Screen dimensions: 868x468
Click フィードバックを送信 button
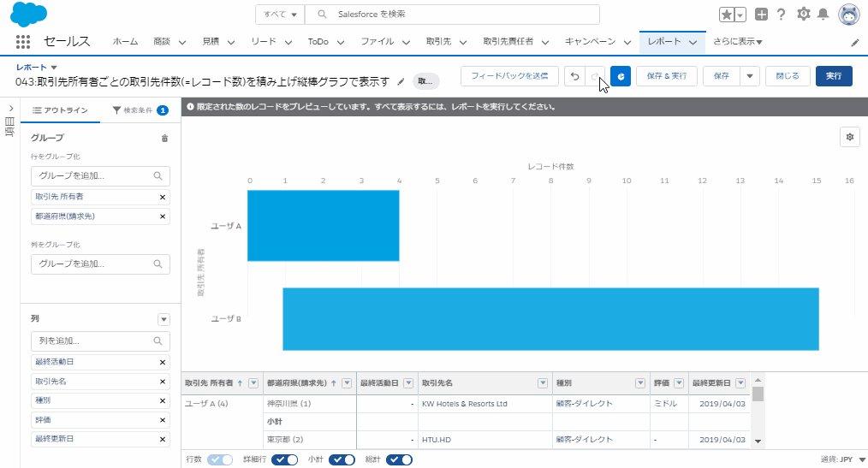click(x=509, y=76)
